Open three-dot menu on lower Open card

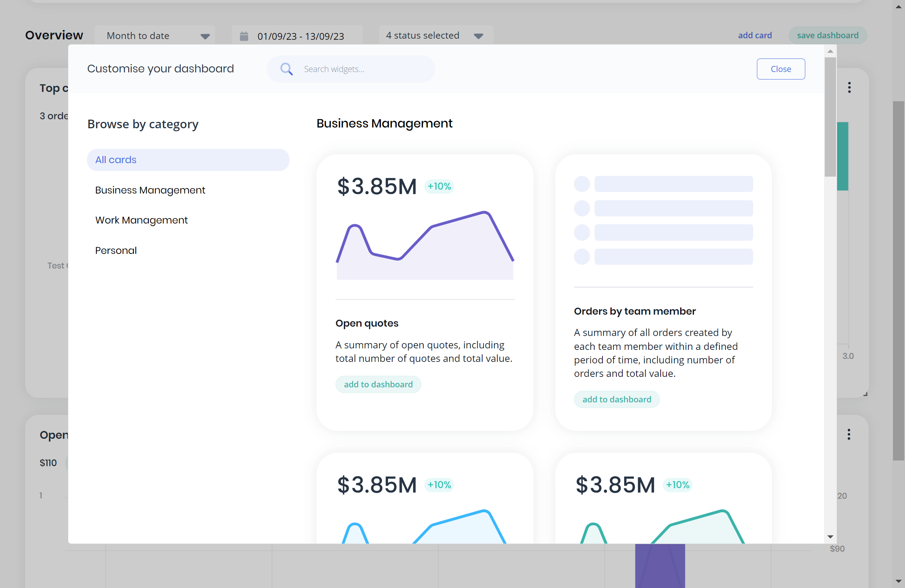tap(849, 434)
